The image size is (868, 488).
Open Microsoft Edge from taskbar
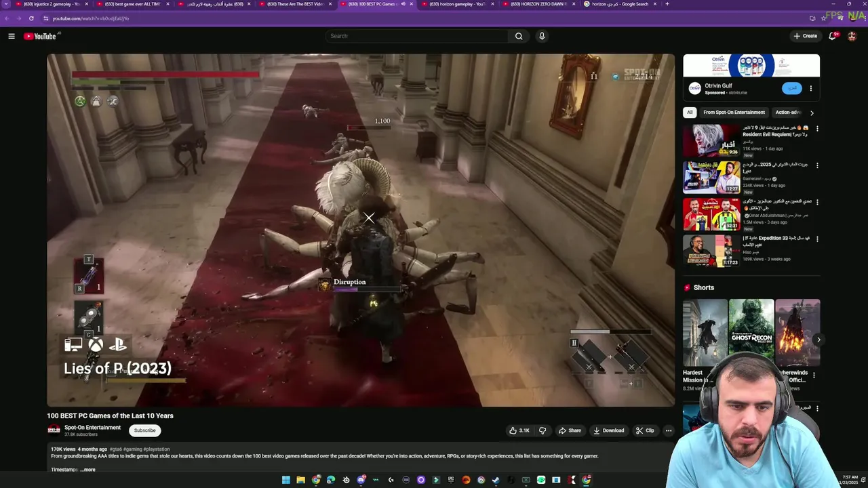[x=331, y=480]
